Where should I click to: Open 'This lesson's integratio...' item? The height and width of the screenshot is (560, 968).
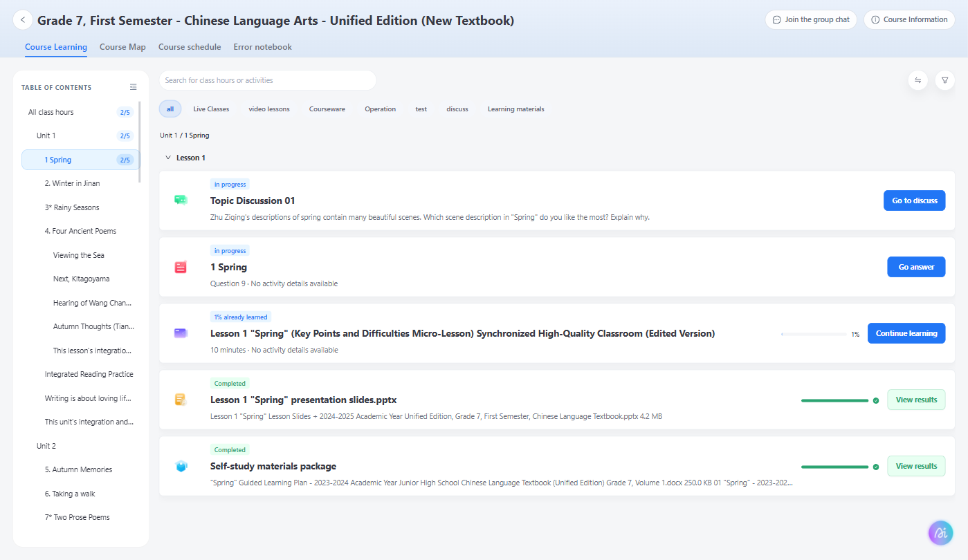(x=92, y=351)
